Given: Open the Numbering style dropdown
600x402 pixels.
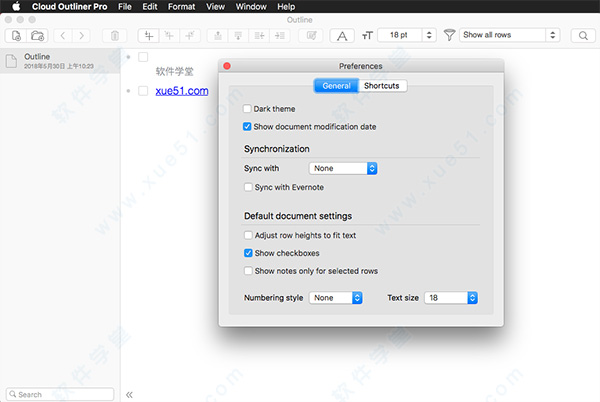Looking at the screenshot, I should [336, 298].
